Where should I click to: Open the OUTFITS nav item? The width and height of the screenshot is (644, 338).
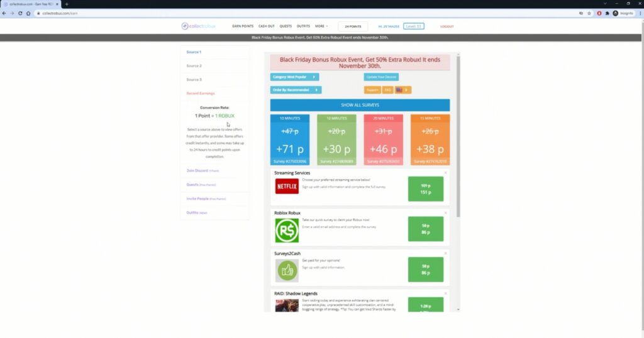(x=303, y=26)
